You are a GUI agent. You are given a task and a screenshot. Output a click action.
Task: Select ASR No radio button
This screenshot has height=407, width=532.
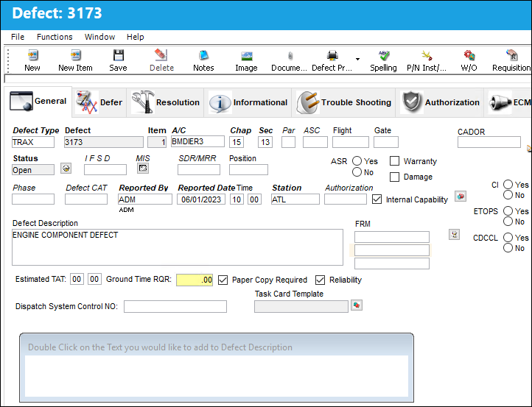(x=357, y=172)
